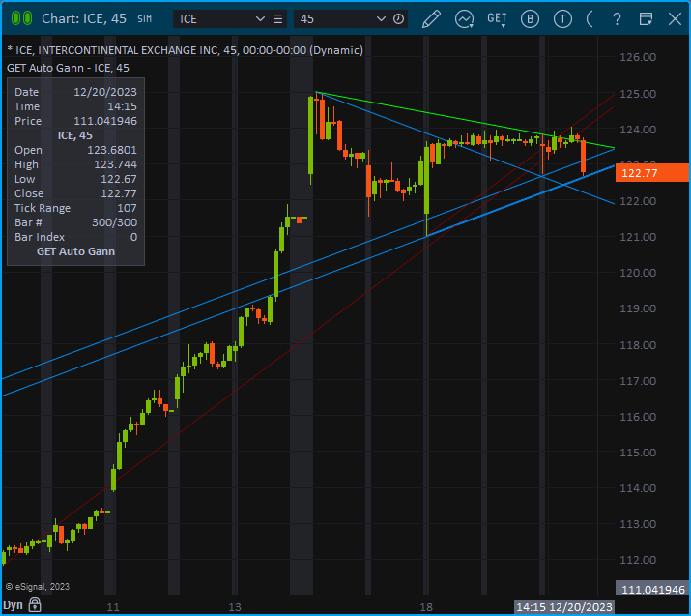
Task: Click the ICE, 45 data window header
Action: pyautogui.click(x=75, y=135)
